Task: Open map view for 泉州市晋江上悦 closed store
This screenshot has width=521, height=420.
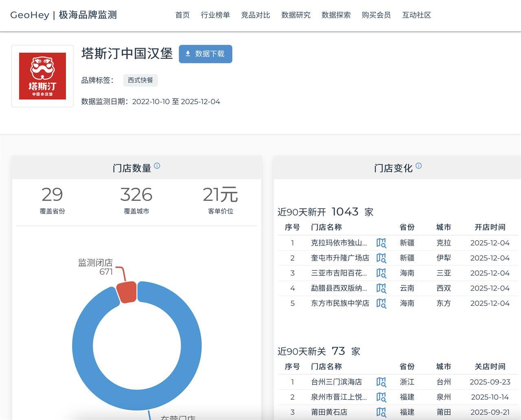Action: pos(381,397)
